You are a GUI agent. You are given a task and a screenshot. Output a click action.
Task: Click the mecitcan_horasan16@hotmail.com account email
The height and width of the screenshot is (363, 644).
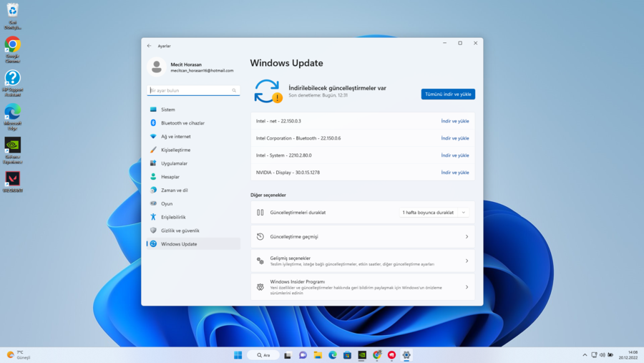pos(202,71)
